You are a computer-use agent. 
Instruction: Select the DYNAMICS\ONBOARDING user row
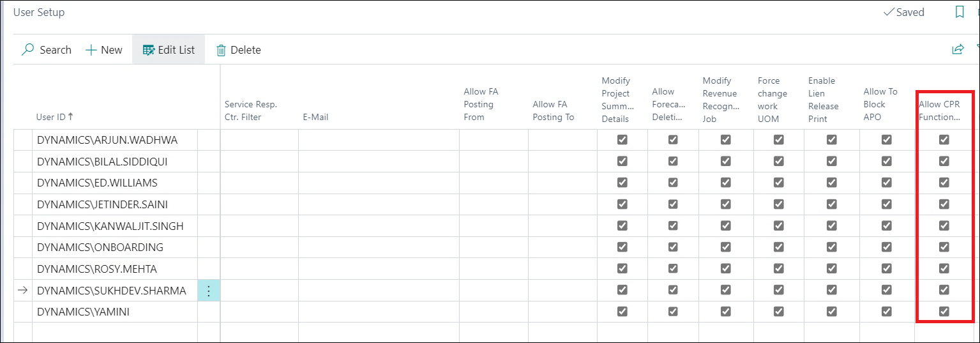(x=100, y=247)
